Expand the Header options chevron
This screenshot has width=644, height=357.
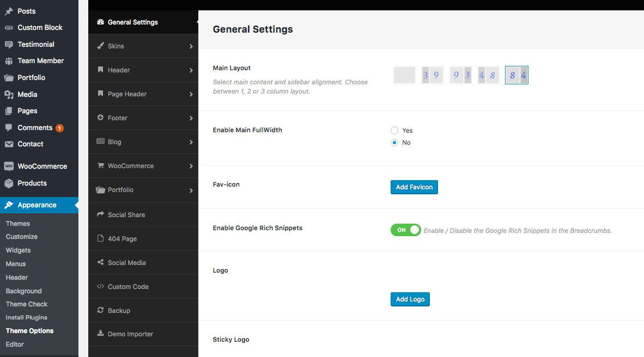pyautogui.click(x=191, y=71)
